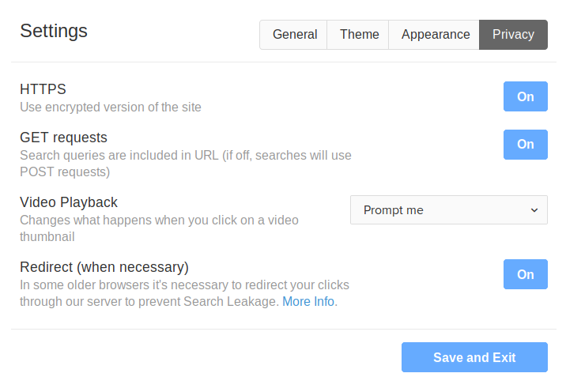Click the GET requests setting title
Viewport: 566px width, 392px height.
pos(63,138)
